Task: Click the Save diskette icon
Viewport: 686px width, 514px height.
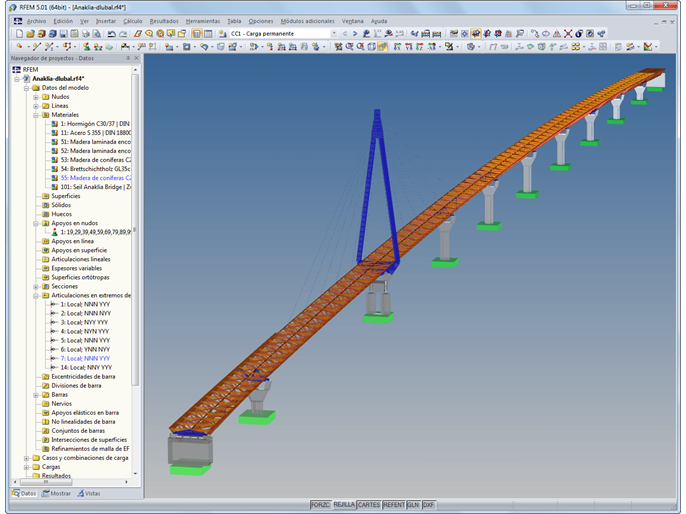Action: pos(63,34)
